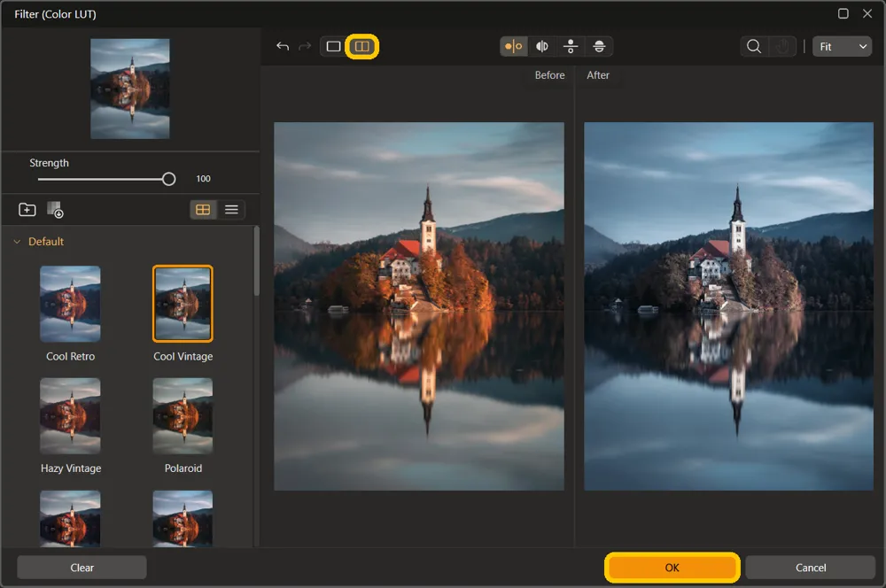Viewport: 886px width, 588px height.
Task: Undo the last filter change
Action: pos(283,46)
